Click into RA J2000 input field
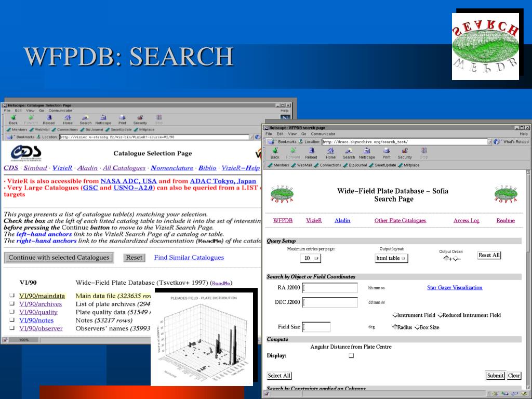This screenshot has width=532, height=399. (x=330, y=288)
